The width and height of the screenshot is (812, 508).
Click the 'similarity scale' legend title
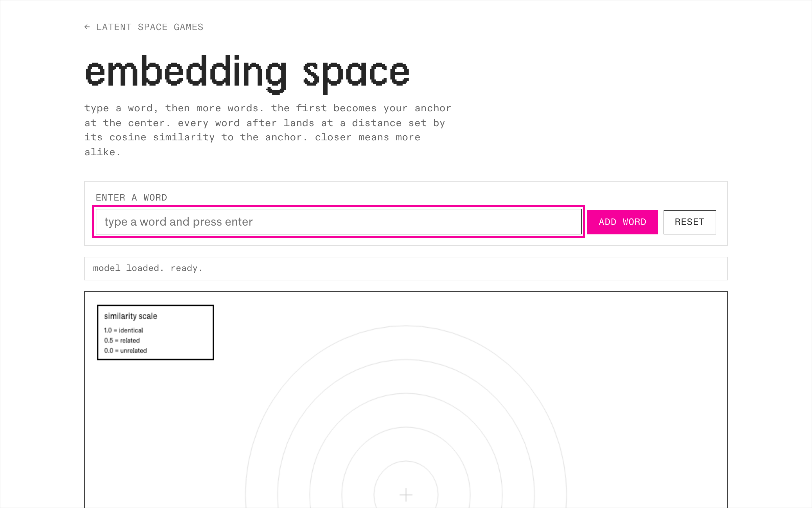point(130,316)
